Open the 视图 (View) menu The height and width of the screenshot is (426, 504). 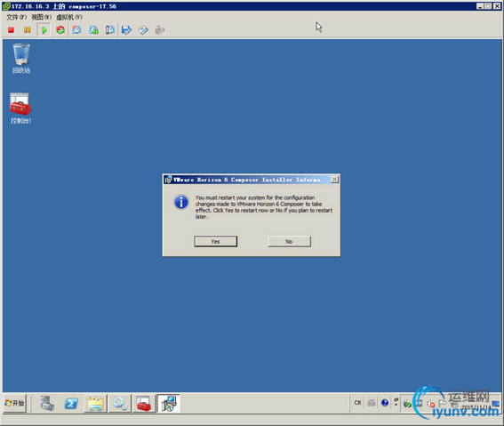tap(41, 17)
